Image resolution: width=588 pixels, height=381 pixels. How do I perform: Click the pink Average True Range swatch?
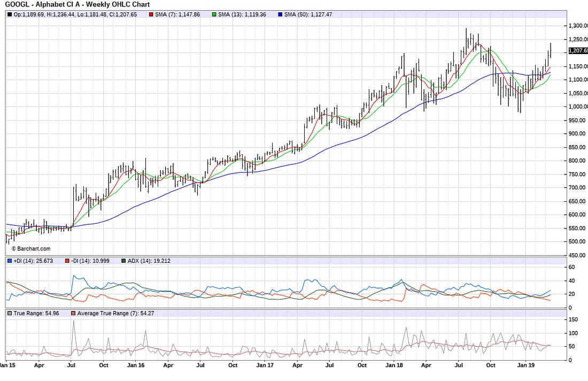coord(74,314)
